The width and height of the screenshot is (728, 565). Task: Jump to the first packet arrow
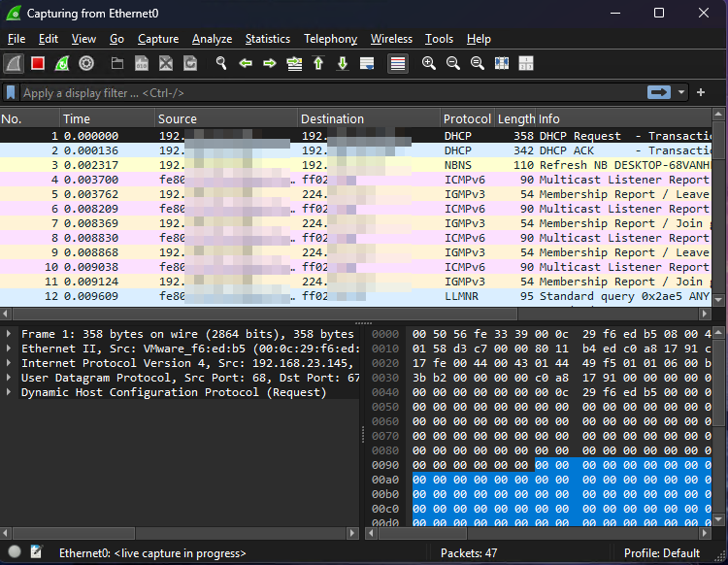tap(318, 63)
